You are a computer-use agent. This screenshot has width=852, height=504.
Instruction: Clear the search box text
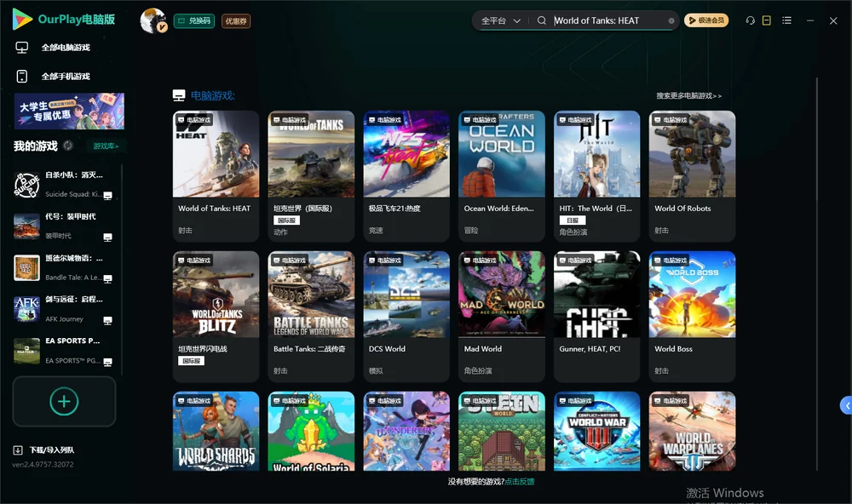tap(671, 21)
